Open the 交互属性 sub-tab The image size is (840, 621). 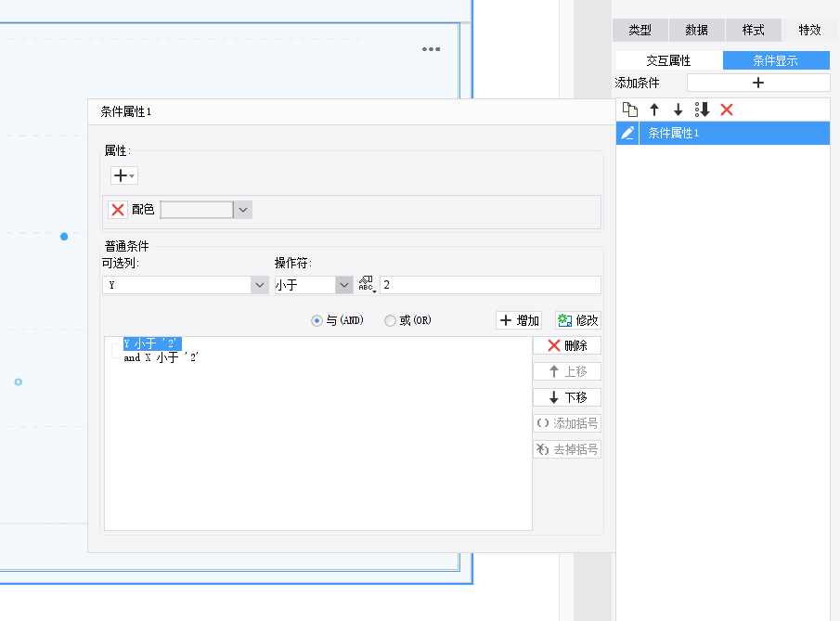pyautogui.click(x=668, y=60)
